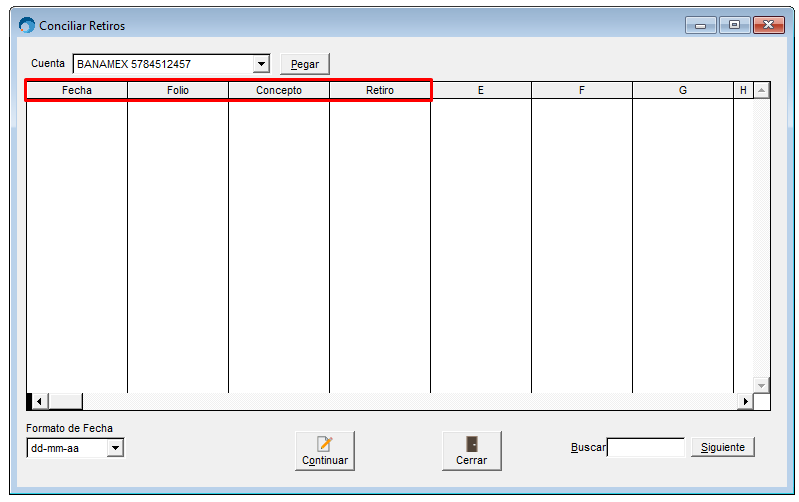
Task: Focus the Buscar search field
Action: click(x=646, y=447)
